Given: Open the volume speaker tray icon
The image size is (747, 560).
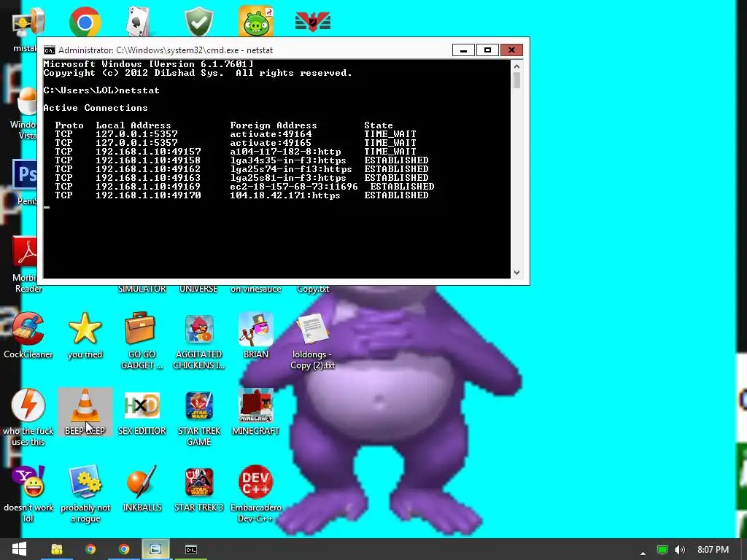Looking at the screenshot, I should tap(680, 550).
